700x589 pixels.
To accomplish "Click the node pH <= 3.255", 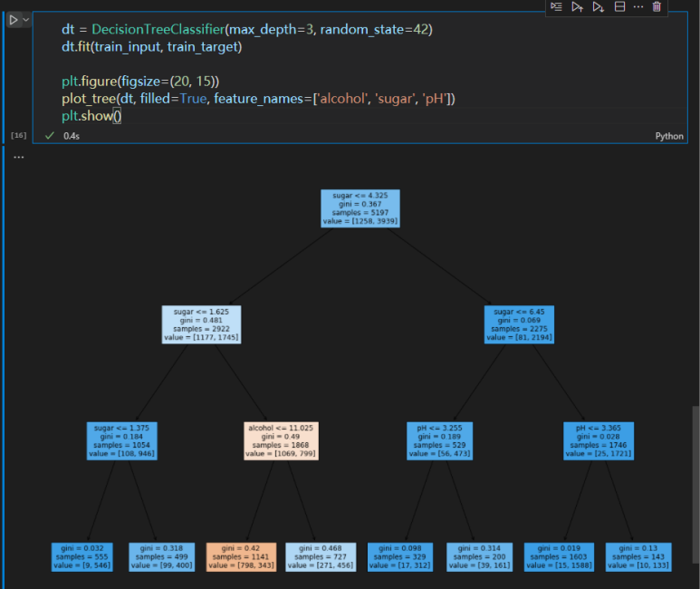I will tap(440, 440).
